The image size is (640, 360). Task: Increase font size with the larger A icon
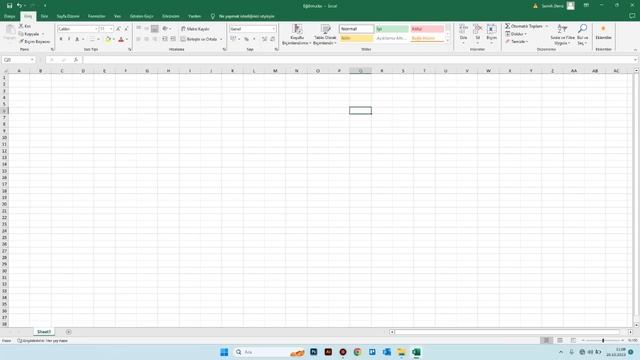118,29
